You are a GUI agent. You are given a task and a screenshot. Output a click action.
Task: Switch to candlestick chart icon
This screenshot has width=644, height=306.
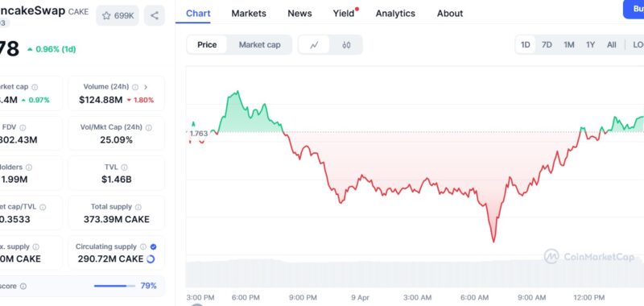[x=346, y=45]
